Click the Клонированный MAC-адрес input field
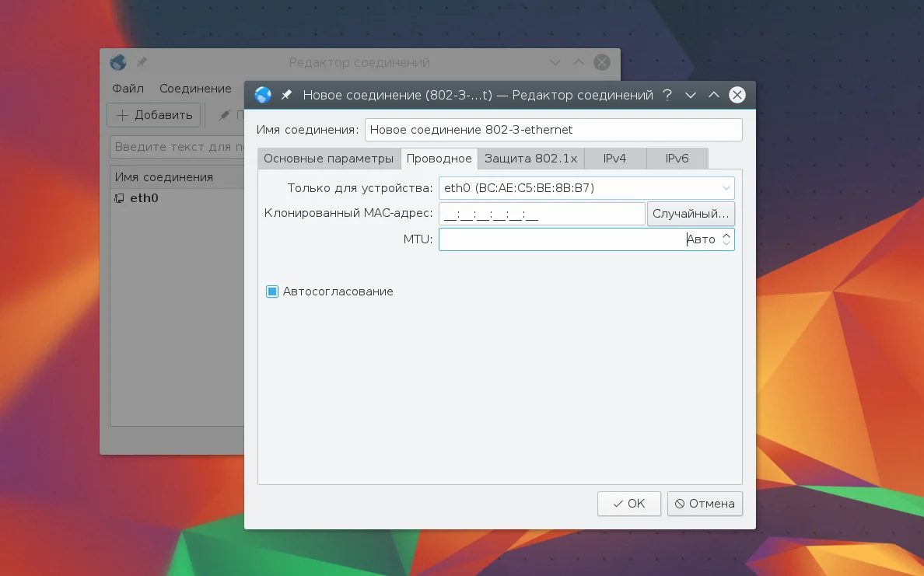924x576 pixels. pyautogui.click(x=541, y=214)
